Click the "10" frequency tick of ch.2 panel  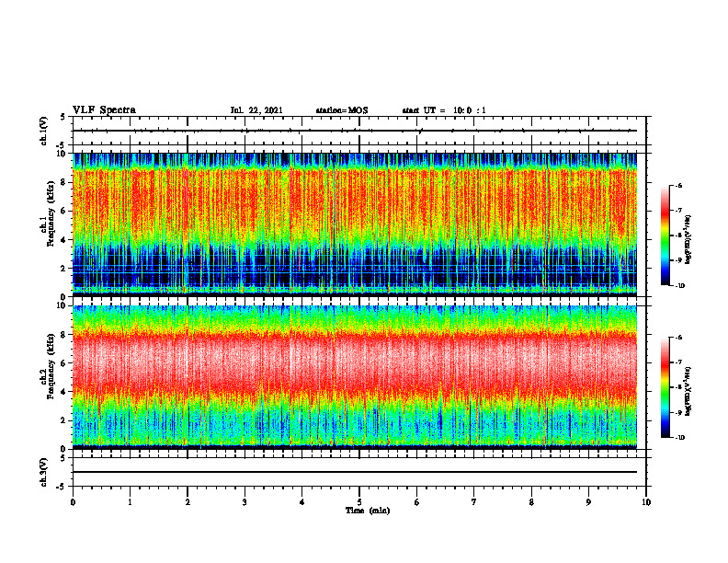(x=62, y=305)
